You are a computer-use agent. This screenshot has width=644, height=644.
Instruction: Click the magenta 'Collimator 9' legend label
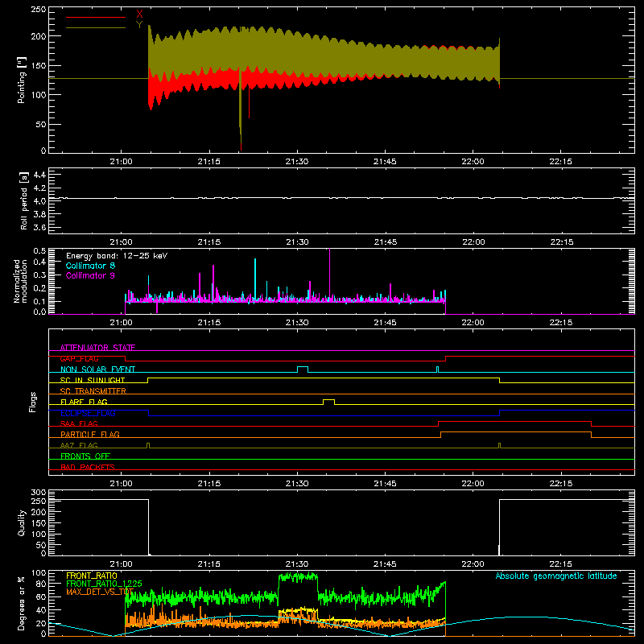click(90, 275)
